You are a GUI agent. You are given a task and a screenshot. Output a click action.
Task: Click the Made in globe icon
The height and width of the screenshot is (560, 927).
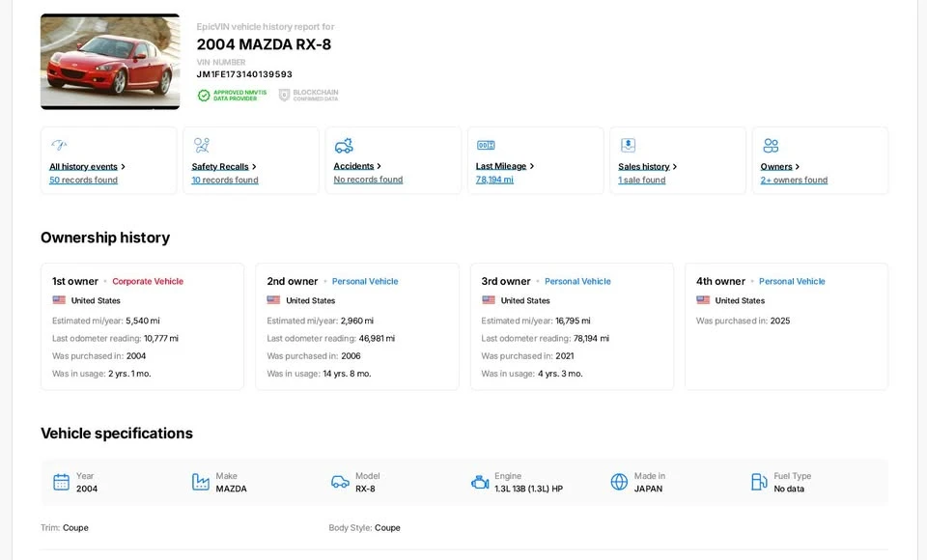coord(619,482)
